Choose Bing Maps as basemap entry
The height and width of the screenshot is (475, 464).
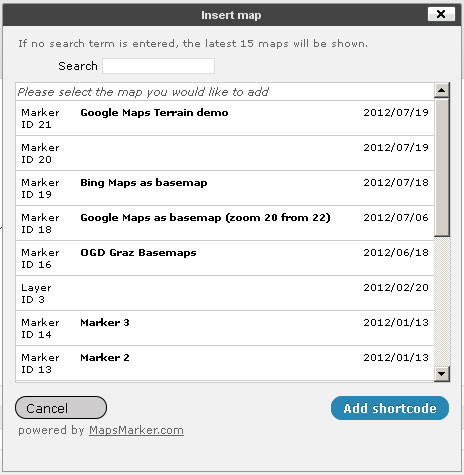[225, 188]
